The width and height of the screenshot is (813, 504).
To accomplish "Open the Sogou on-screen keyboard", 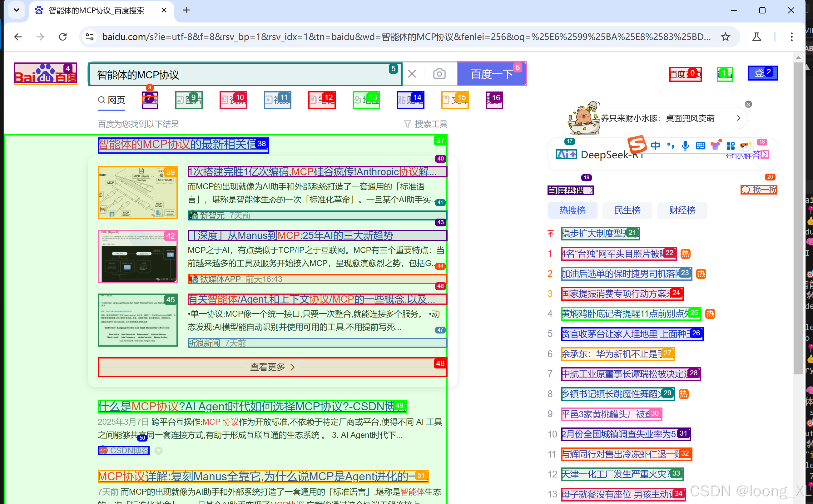I will tap(700, 145).
